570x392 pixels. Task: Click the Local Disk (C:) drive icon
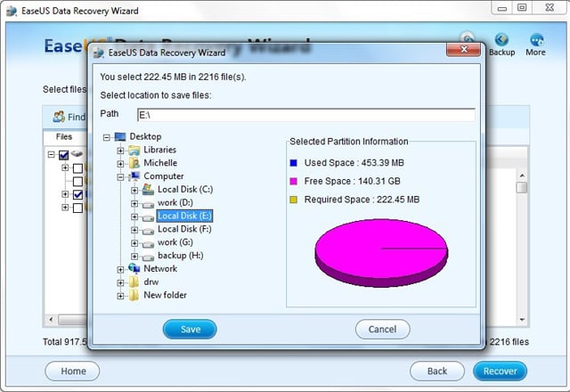pos(148,190)
